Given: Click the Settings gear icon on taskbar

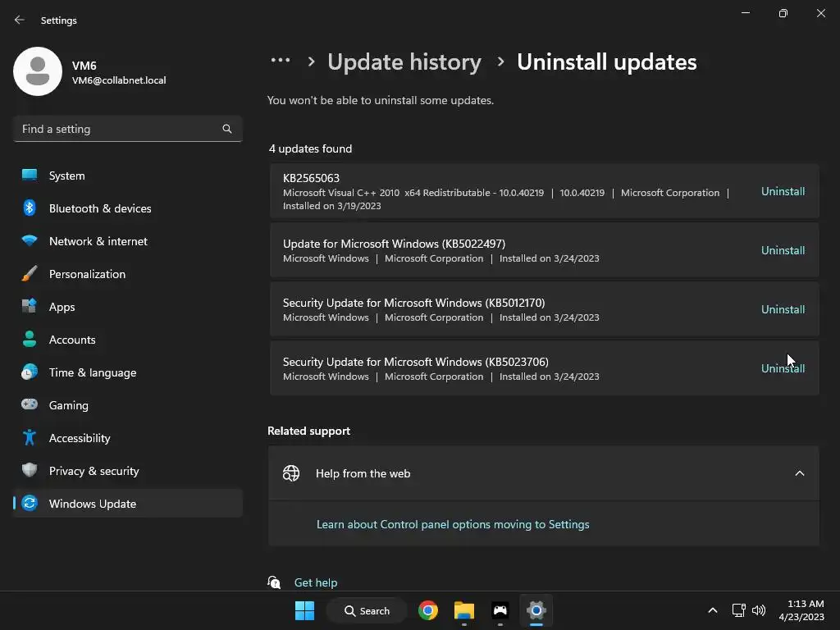Looking at the screenshot, I should [536, 610].
